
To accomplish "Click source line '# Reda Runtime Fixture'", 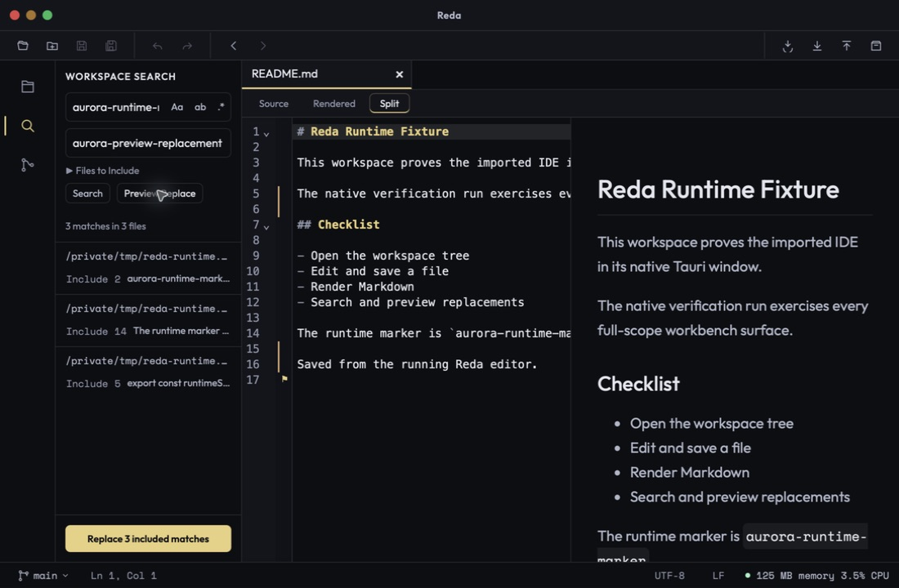I will coord(373,131).
